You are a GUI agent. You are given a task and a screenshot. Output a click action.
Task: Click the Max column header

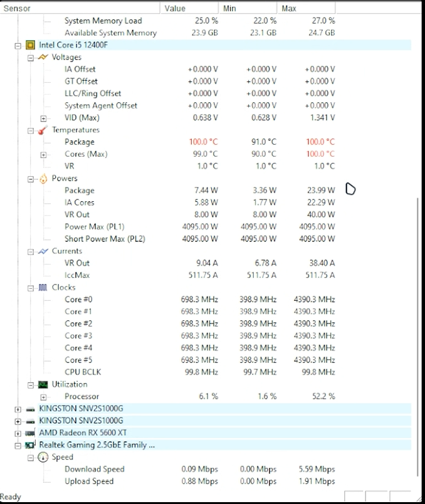pyautogui.click(x=307, y=8)
